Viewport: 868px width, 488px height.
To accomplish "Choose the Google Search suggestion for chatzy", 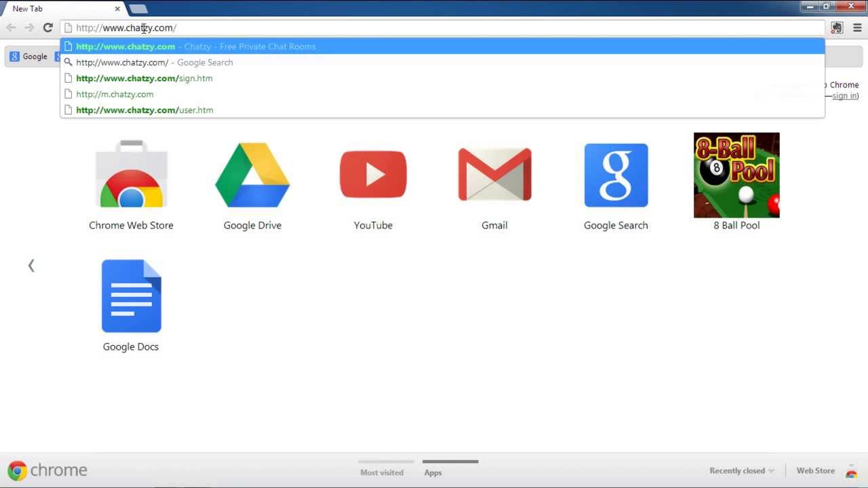I will click(442, 62).
